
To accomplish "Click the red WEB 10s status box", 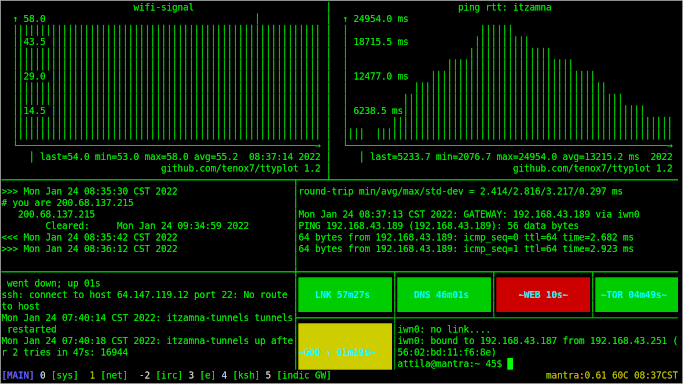I will [x=543, y=295].
